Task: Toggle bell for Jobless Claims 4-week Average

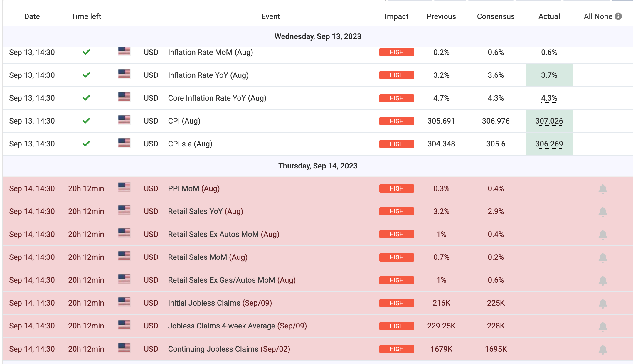Action: pyautogui.click(x=603, y=326)
